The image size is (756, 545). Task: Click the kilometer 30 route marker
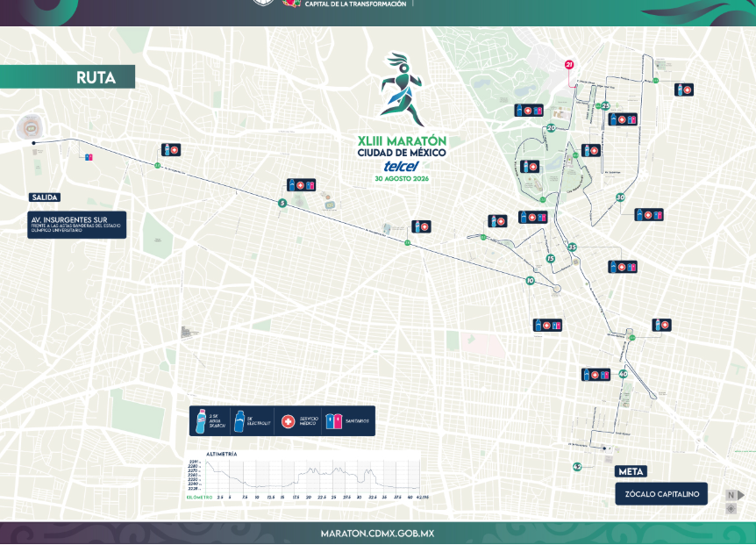pyautogui.click(x=621, y=197)
